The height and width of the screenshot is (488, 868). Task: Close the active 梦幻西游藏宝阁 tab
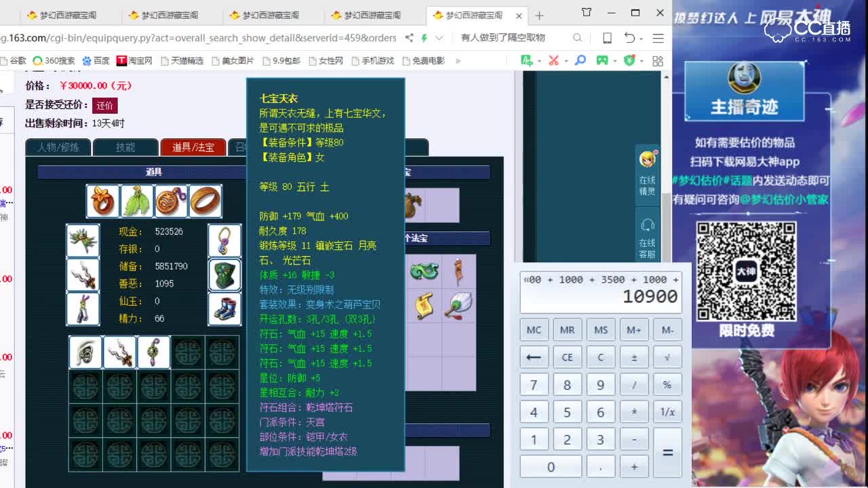point(519,16)
